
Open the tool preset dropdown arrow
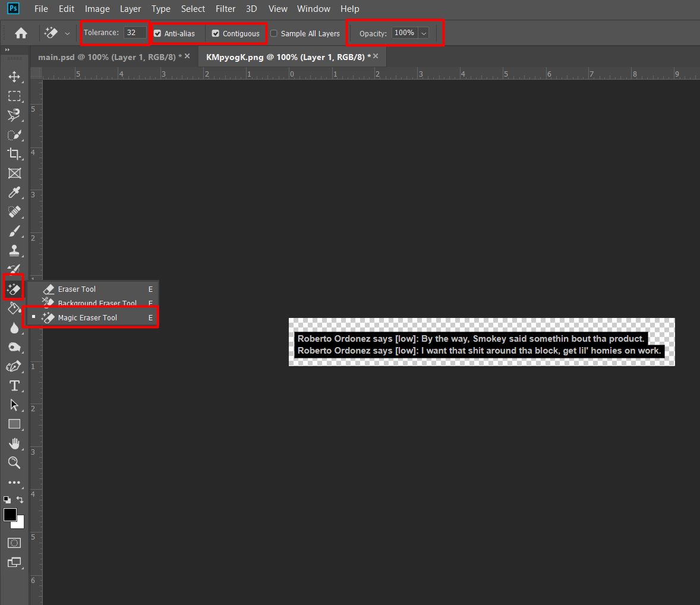(67, 33)
